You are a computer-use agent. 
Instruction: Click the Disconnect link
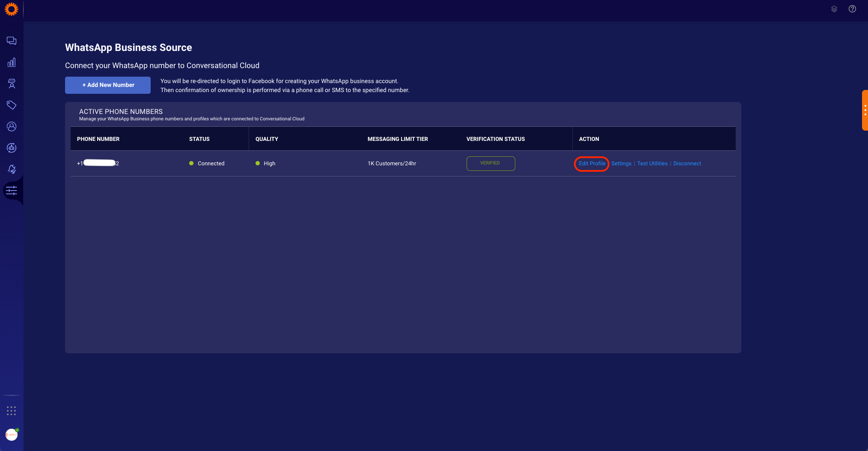687,164
